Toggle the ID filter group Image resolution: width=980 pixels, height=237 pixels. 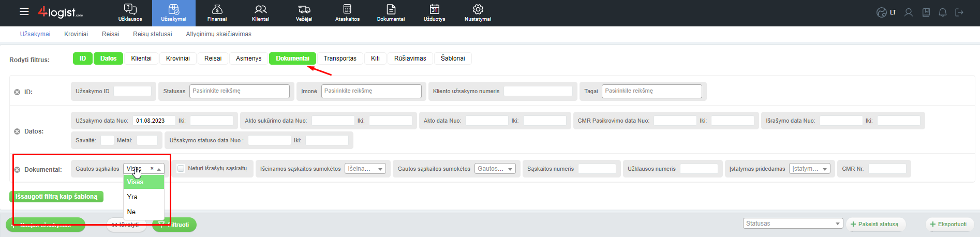pos(83,58)
